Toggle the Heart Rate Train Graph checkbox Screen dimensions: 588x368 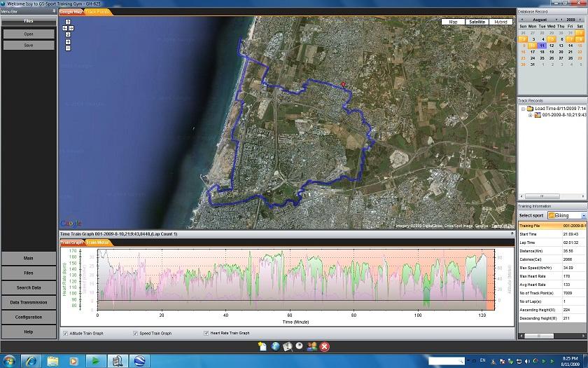pyautogui.click(x=206, y=333)
